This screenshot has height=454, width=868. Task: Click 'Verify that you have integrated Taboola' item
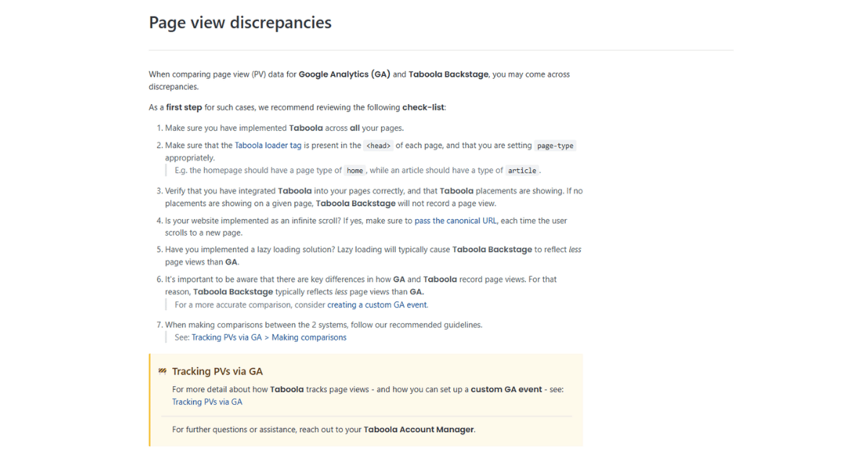click(x=374, y=197)
